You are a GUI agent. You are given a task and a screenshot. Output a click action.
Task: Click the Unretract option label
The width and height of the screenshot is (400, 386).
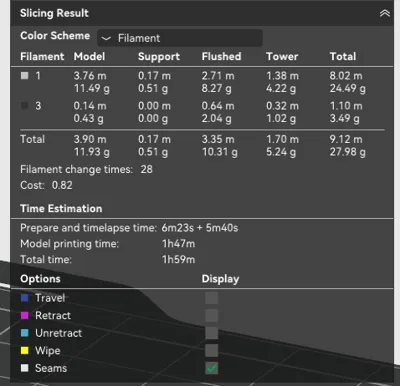click(58, 333)
